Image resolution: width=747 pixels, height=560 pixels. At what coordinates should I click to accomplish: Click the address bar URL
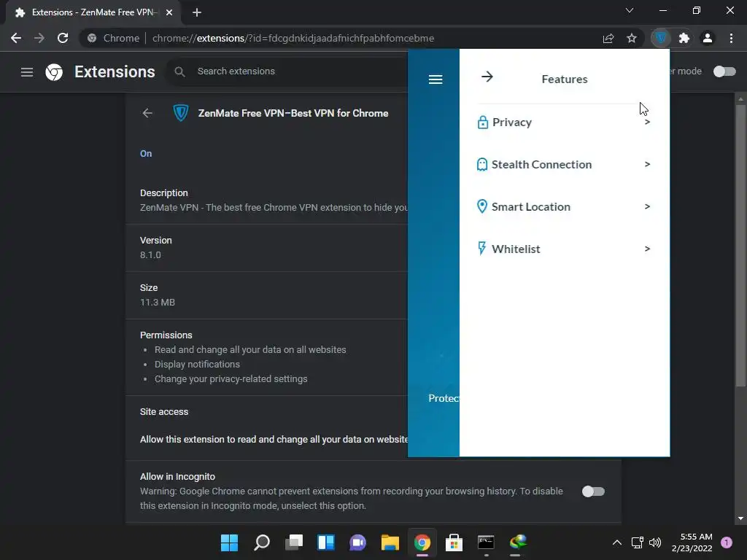293,38
